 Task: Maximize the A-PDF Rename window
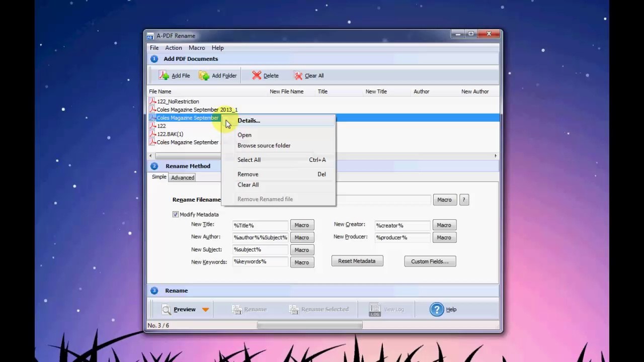(471, 34)
